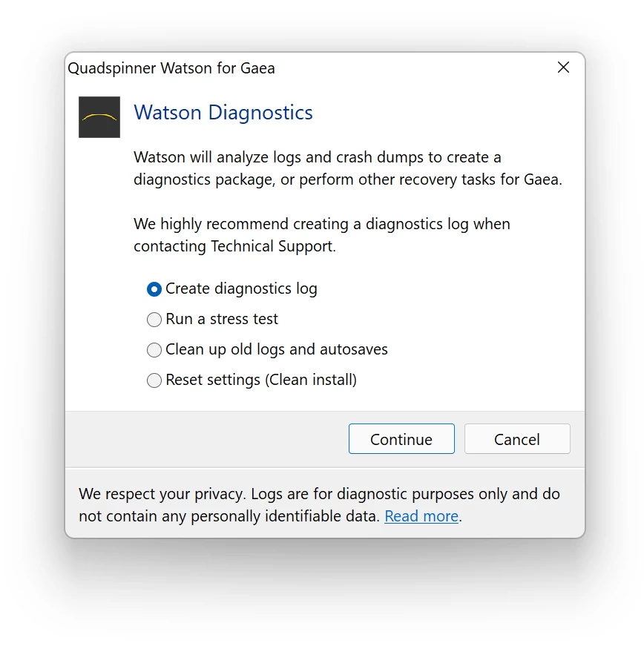Open the Read more privacy link

coord(421,515)
